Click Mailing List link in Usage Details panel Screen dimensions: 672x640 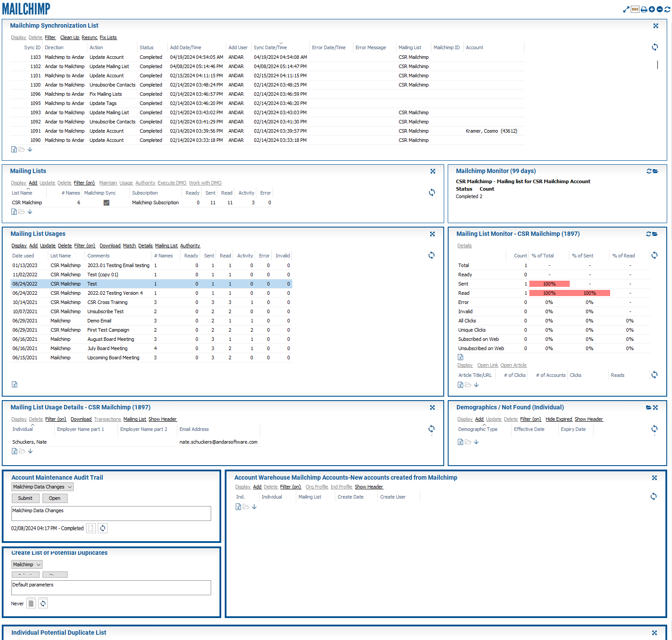click(135, 419)
